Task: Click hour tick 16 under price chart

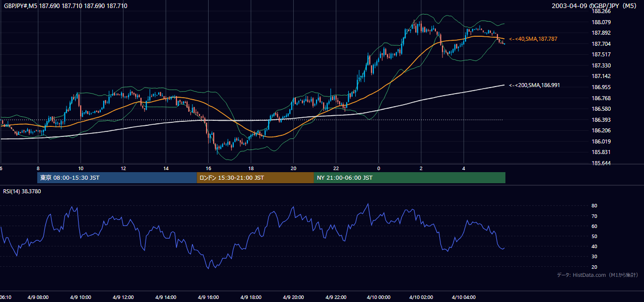Action: pos(209,169)
